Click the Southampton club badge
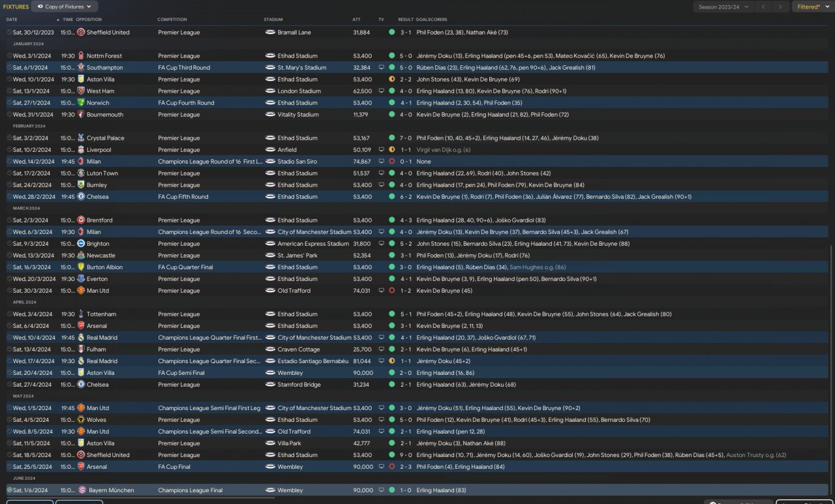 [x=81, y=68]
